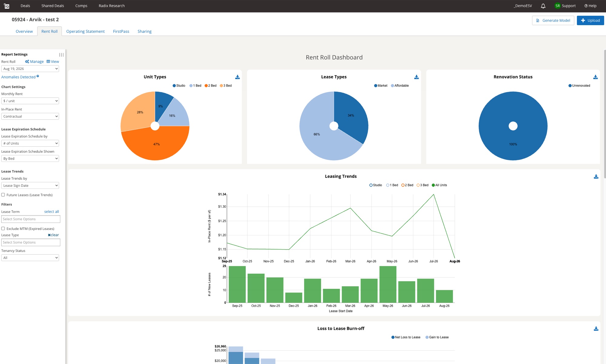Click into the Lease Term options field
The image size is (606, 364).
[31, 219]
